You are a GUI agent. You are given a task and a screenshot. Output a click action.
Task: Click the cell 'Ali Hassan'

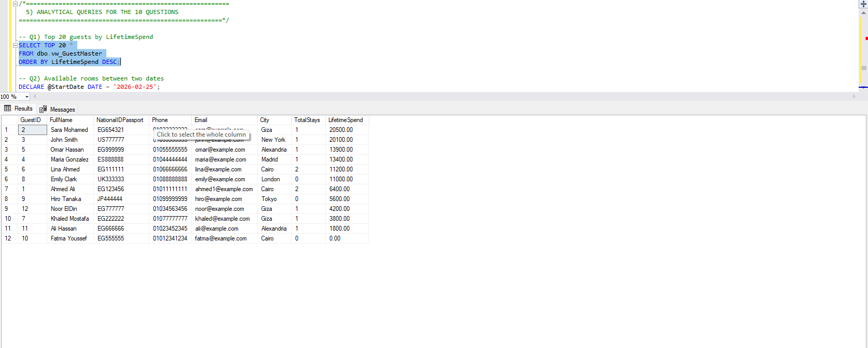[x=70, y=229]
